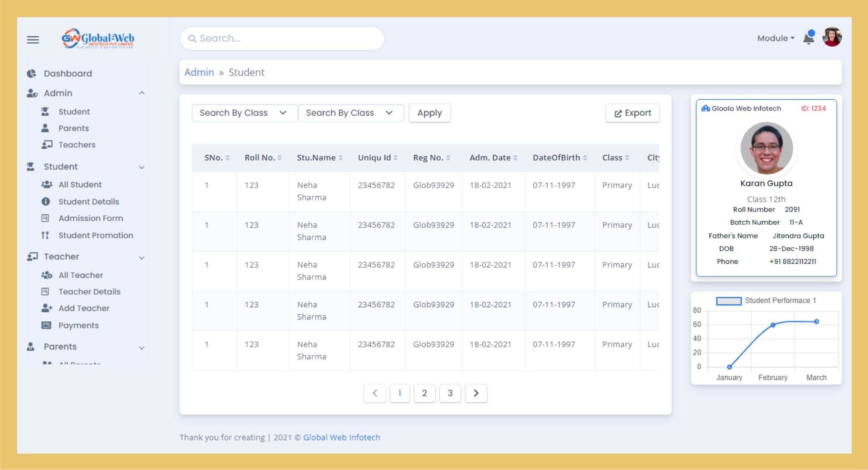The width and height of the screenshot is (868, 470).
Task: Open the user profile avatar
Action: click(832, 37)
